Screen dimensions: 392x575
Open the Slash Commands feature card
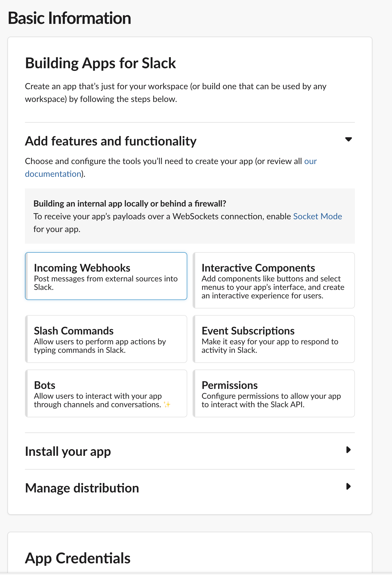(x=106, y=339)
